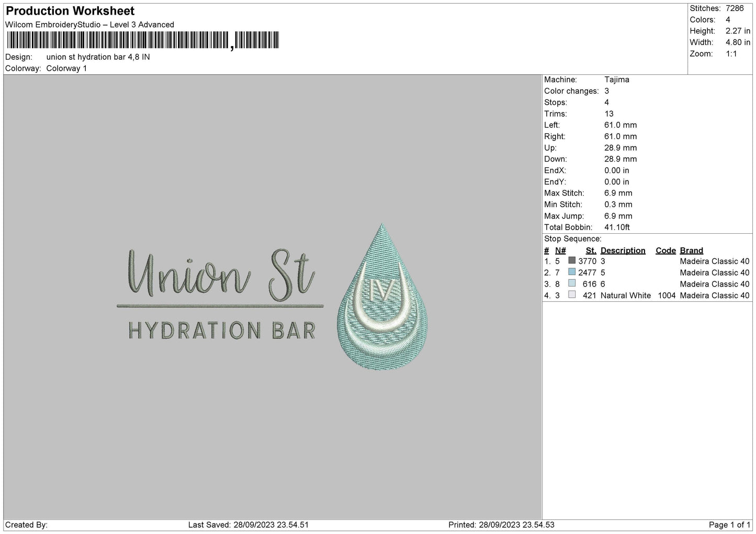756x534 pixels.
Task: Click the 'Code' column header
Action: click(x=665, y=251)
